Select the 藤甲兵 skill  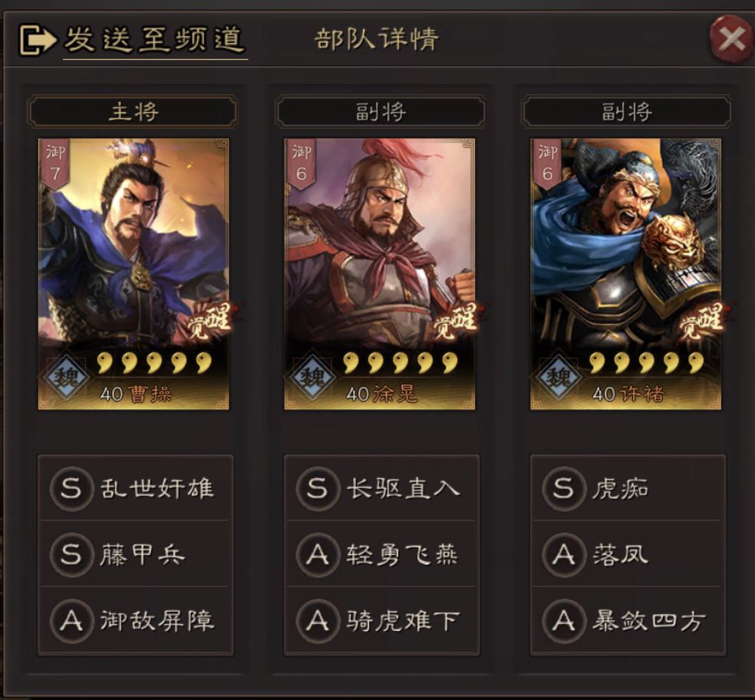tap(135, 554)
